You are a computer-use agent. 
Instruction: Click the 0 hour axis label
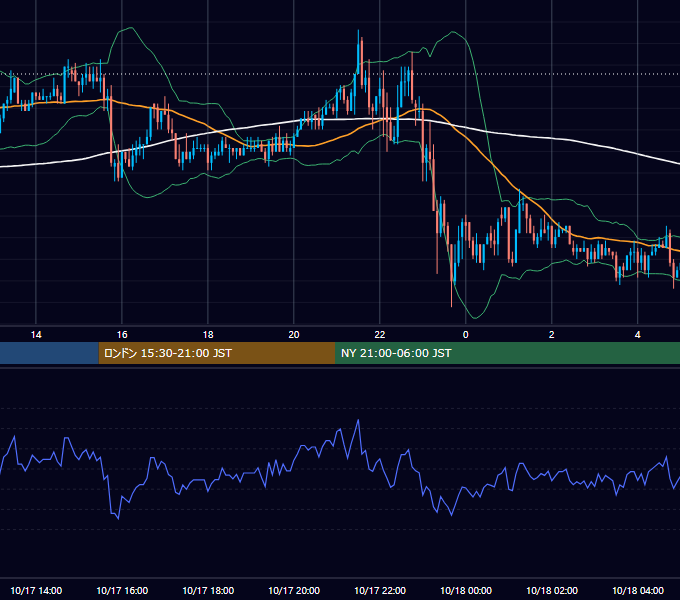(465, 335)
